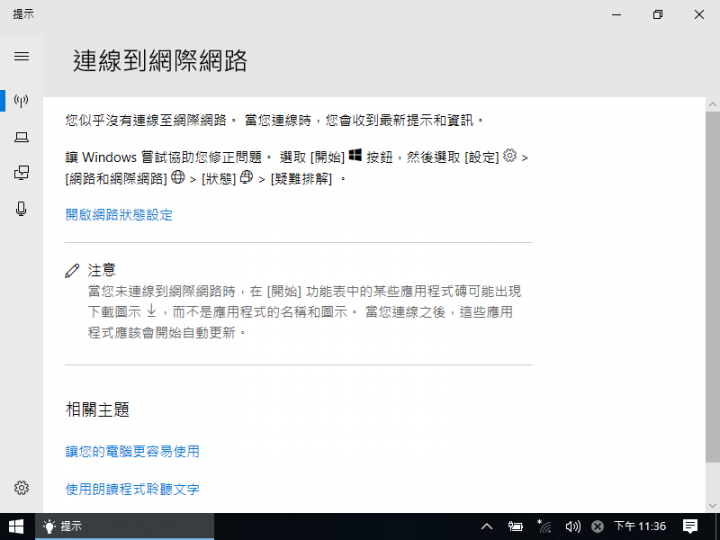
Task: Open the Action Center notification icon
Action: click(x=690, y=526)
